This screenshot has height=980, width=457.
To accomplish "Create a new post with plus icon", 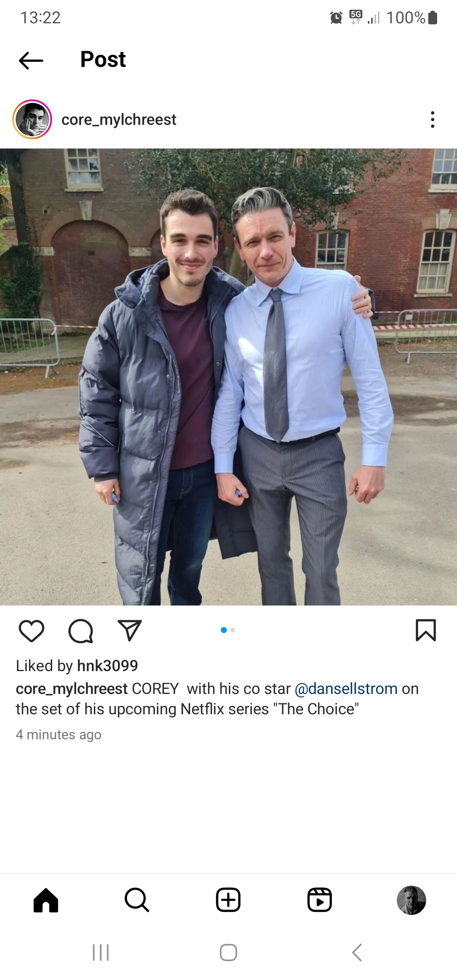I will 228,900.
